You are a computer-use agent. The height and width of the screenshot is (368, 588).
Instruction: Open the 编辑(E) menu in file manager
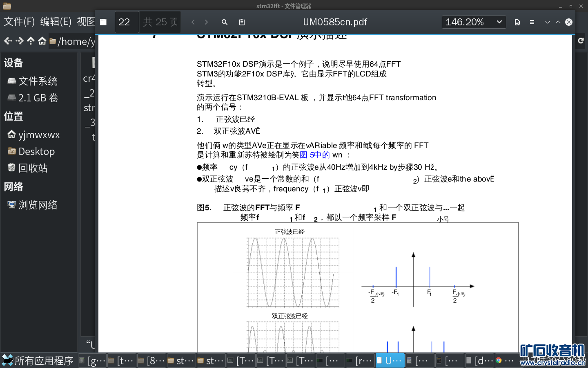click(56, 21)
